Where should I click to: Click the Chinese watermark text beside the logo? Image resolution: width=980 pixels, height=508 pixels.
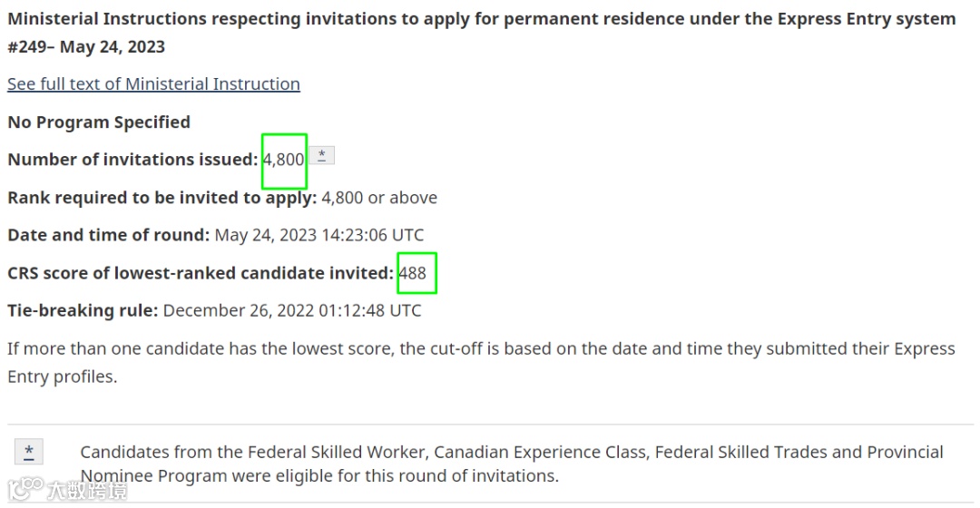[x=87, y=491]
